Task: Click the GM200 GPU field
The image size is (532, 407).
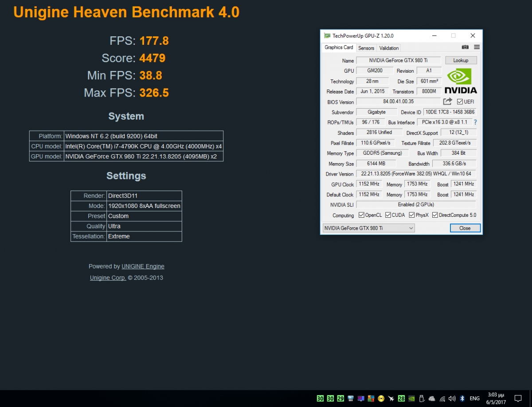Action: 375,70
